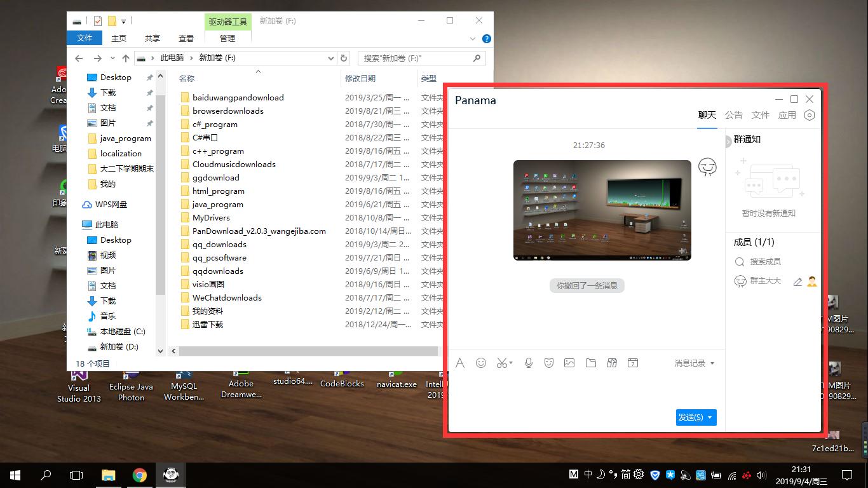The height and width of the screenshot is (488, 868).
Task: Expand the send button options arrow
Action: [x=710, y=417]
